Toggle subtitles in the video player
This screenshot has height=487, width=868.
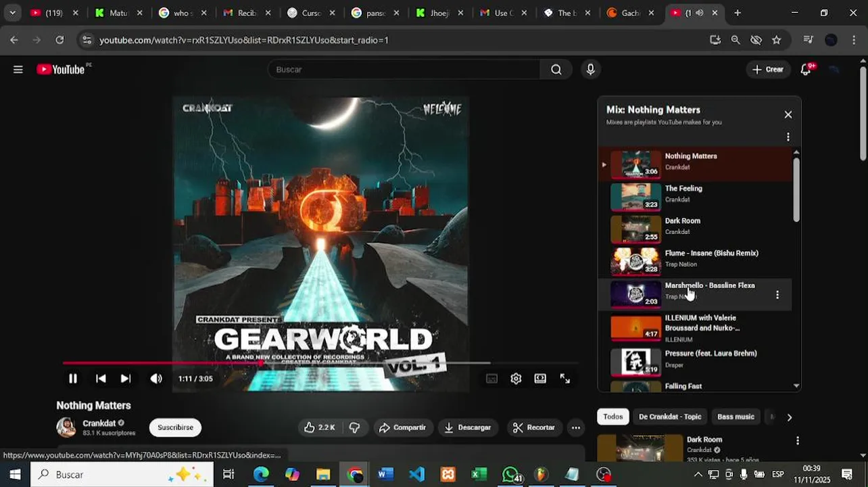pyautogui.click(x=492, y=379)
